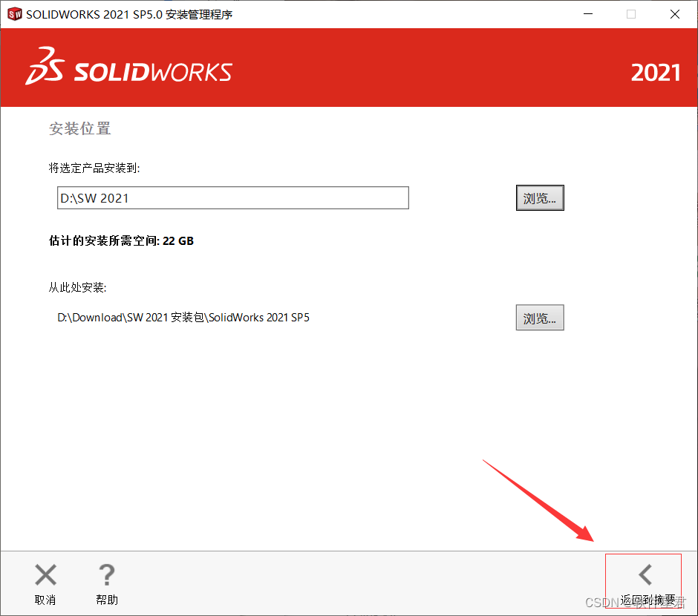Open Help with the question mark icon
698x616 pixels.
point(107,574)
